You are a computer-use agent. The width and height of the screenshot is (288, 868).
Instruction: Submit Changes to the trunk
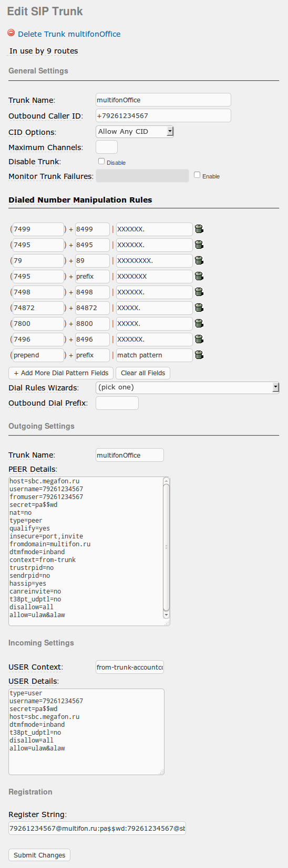[39, 855]
